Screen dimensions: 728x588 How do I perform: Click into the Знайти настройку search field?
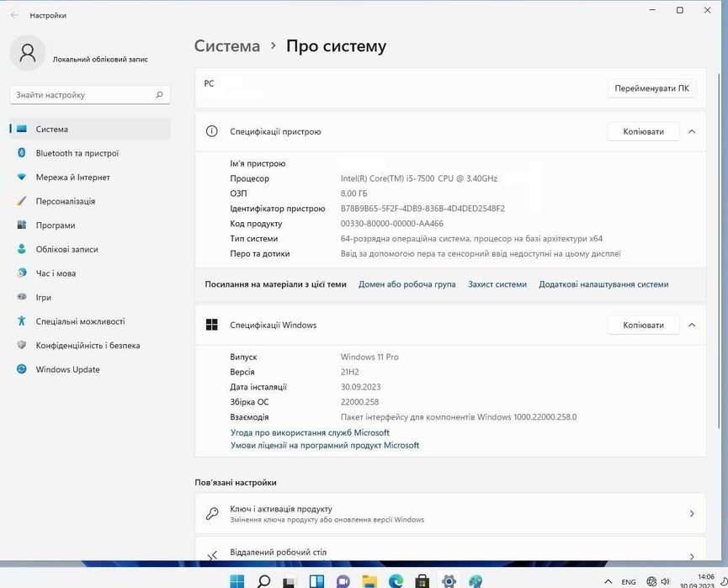(x=89, y=95)
